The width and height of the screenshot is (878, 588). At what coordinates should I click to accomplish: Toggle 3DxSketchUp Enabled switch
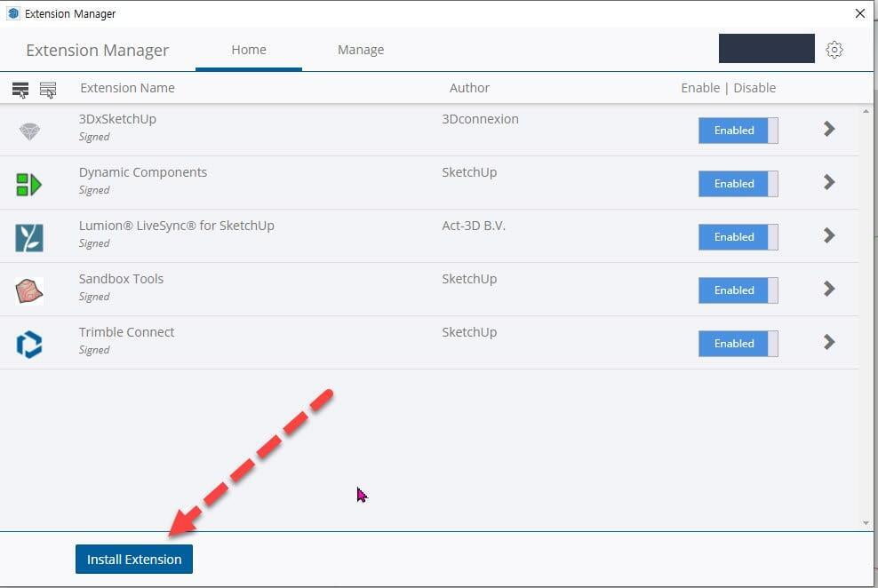[738, 131]
